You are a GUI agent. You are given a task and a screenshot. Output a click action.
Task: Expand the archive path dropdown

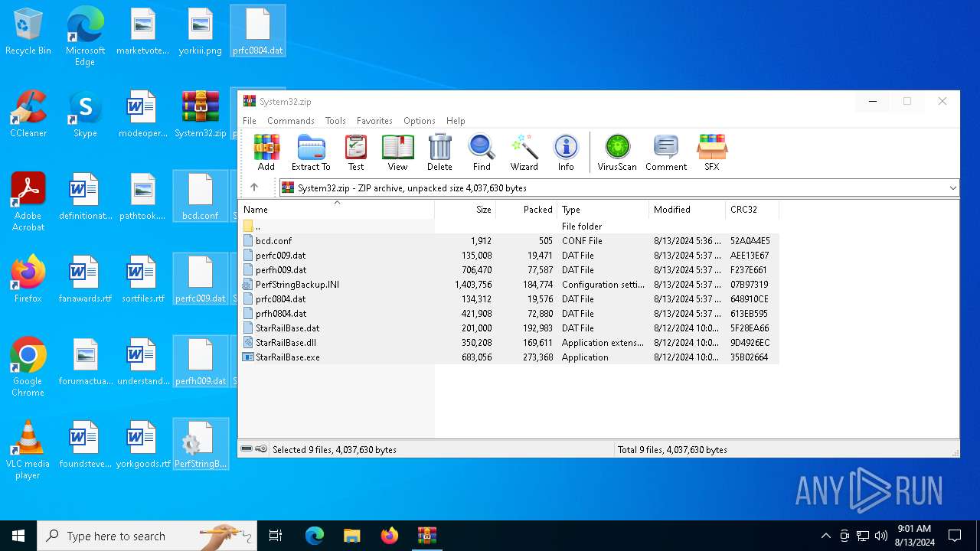pos(952,187)
